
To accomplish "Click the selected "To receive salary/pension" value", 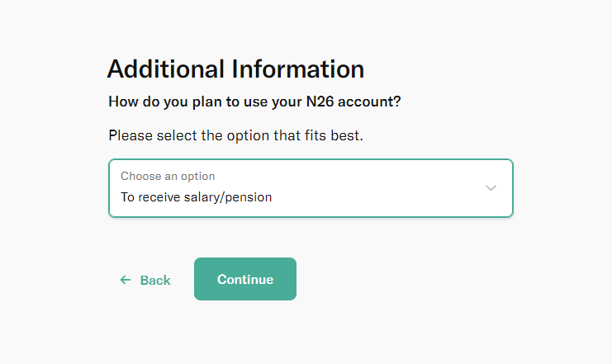I will pos(196,197).
